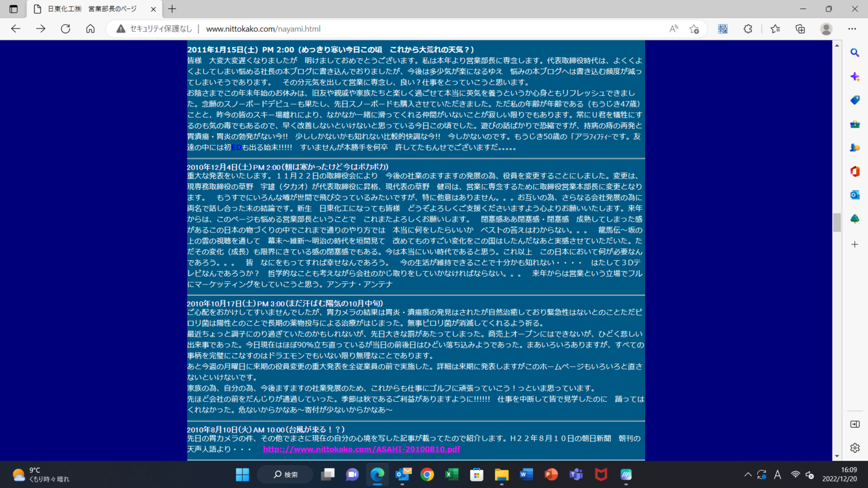
Task: Toggle the tab actions menu button
Action: coord(13,9)
